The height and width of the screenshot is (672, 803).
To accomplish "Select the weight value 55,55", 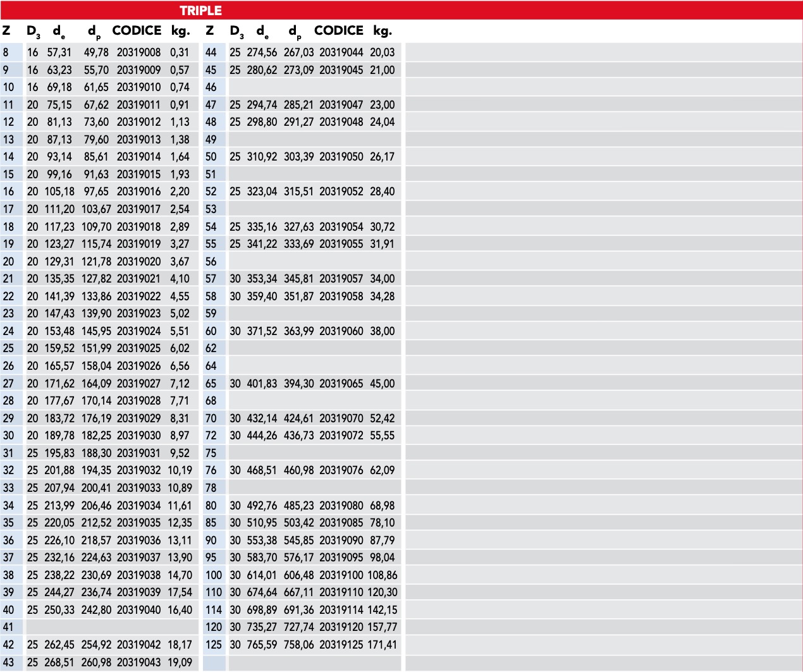I will (x=383, y=436).
